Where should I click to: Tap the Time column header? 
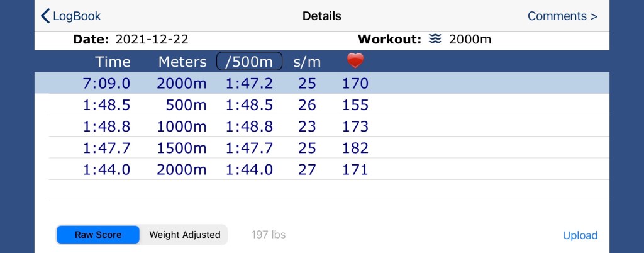(113, 62)
